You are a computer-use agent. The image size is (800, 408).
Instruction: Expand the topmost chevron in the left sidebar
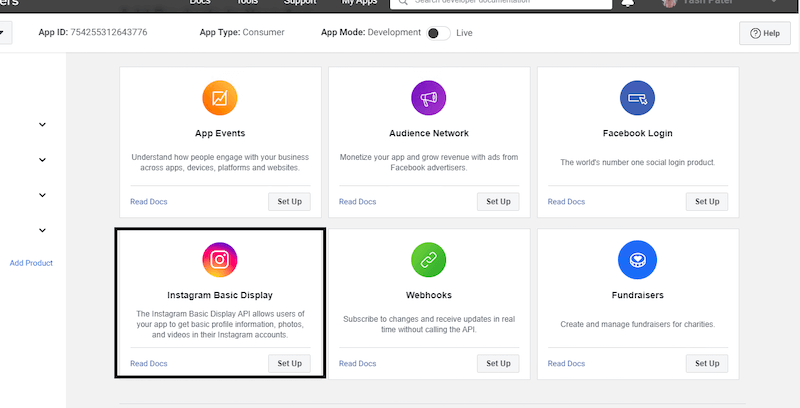pyautogui.click(x=42, y=124)
